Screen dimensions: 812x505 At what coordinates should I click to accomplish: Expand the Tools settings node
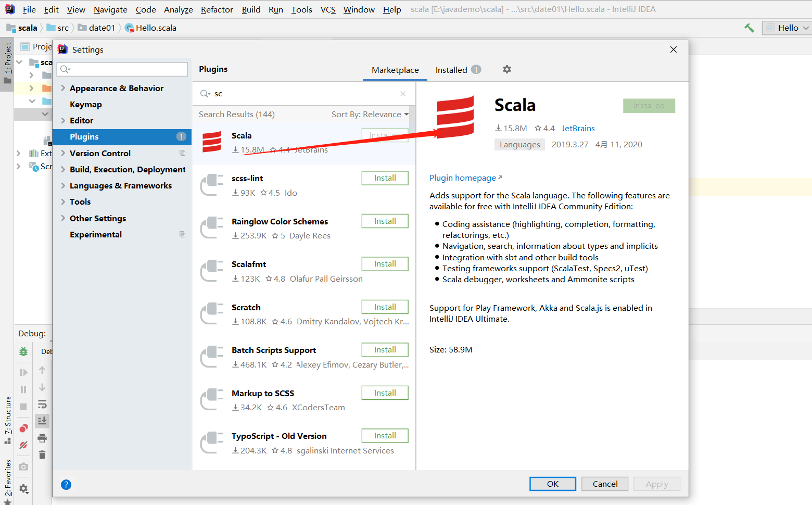63,201
